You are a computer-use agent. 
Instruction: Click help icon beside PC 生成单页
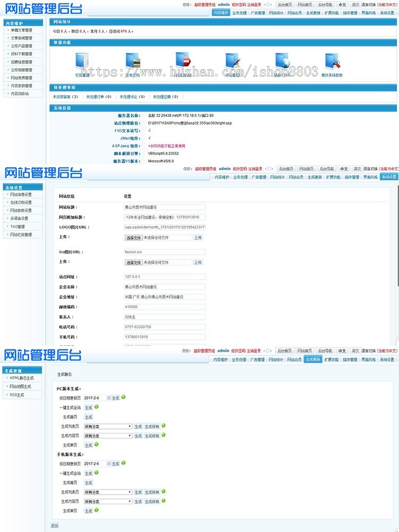coord(96,444)
